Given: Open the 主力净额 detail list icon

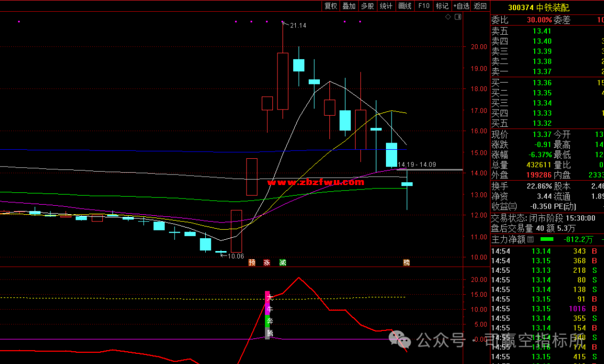Looking at the screenshot, I should 530,239.
